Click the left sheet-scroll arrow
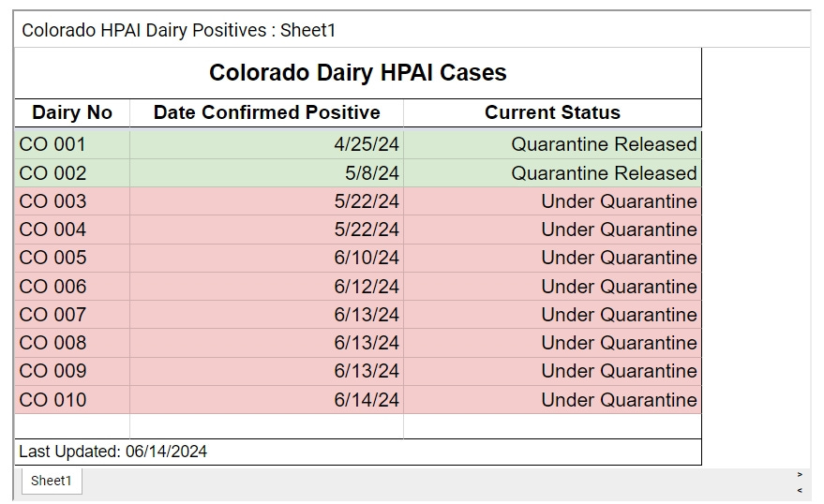The width and height of the screenshot is (824, 504). pos(800,490)
